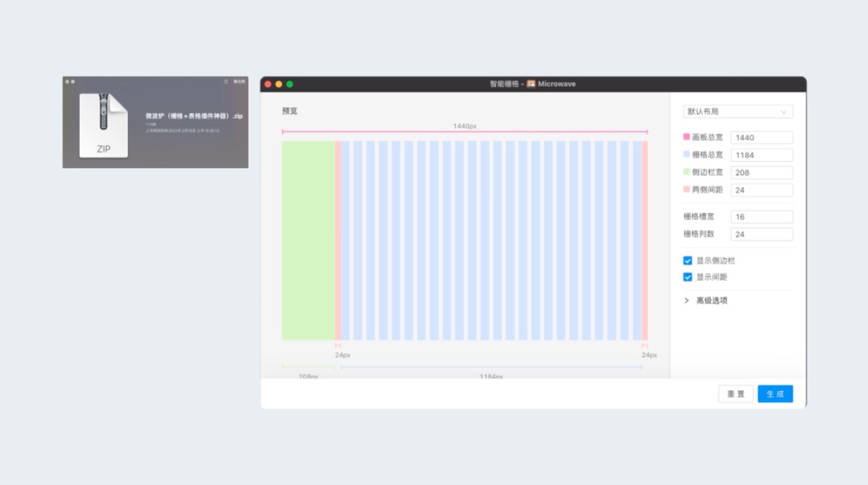The image size is (868, 485).
Task: Edit the 栅格列数 value field
Action: (x=762, y=234)
